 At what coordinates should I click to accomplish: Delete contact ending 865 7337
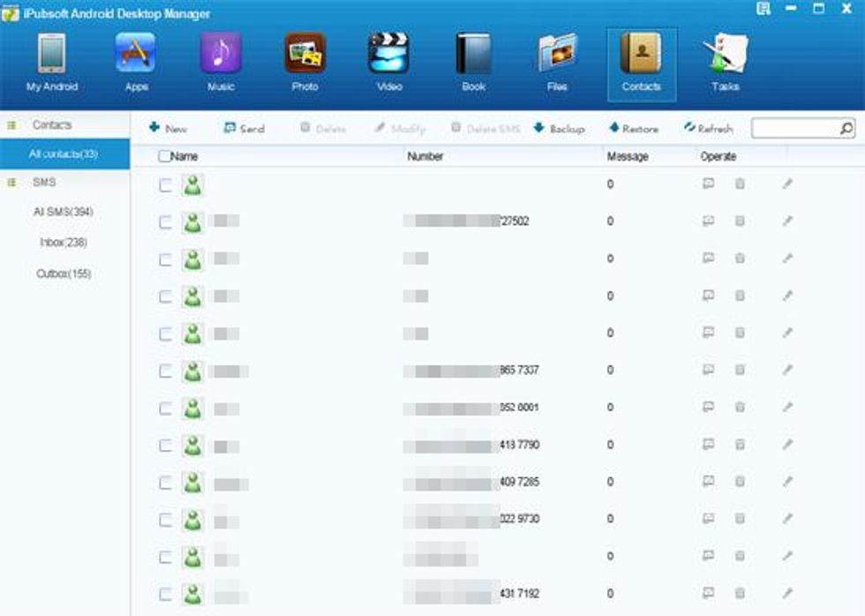pos(740,370)
